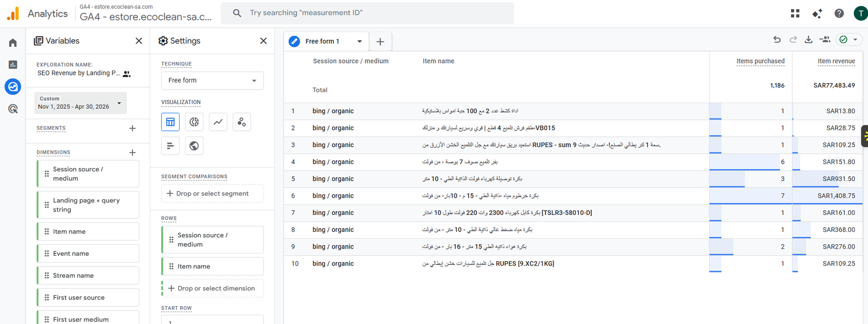Open Advertising in left navigation
Screen dimensions: 868x324
coord(13,109)
